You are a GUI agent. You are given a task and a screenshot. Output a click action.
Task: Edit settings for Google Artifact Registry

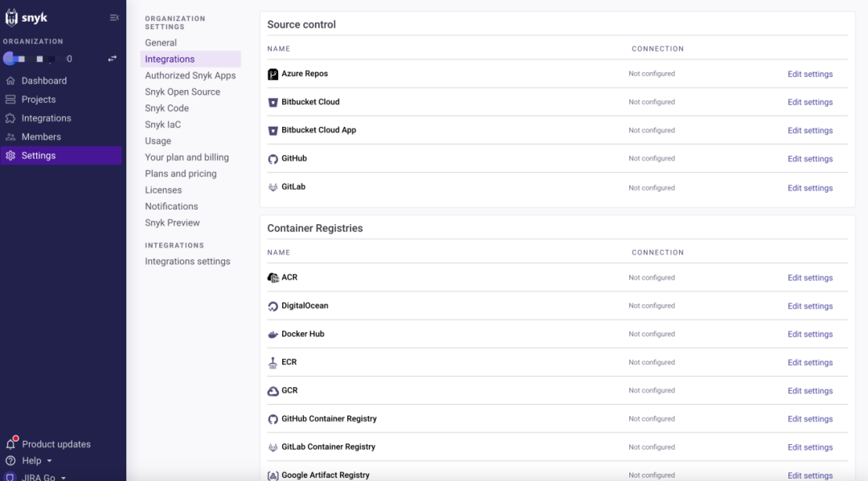click(x=810, y=475)
